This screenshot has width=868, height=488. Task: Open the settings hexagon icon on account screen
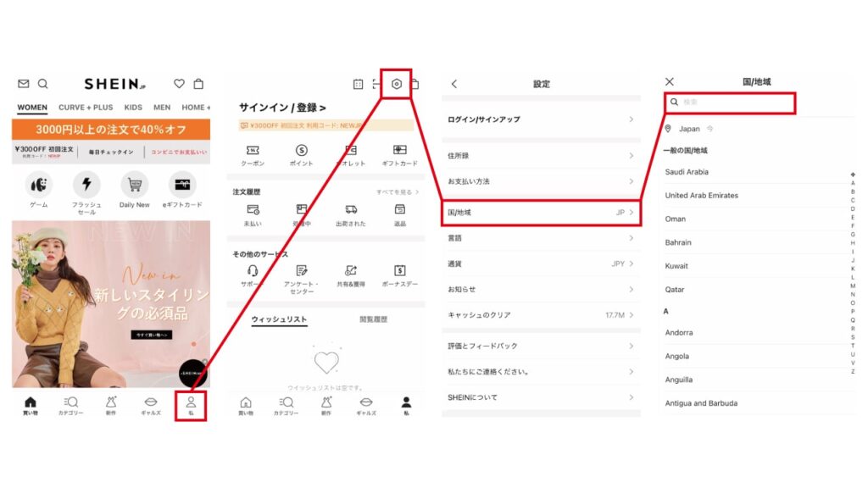(397, 84)
